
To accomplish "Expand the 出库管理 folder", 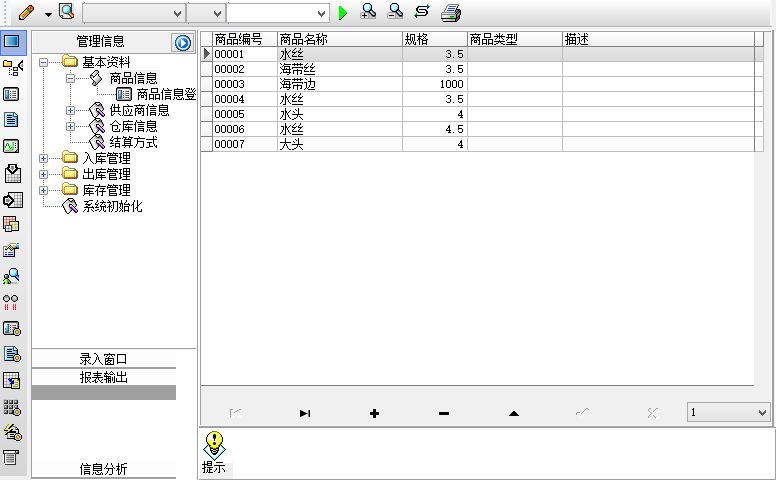I will pyautogui.click(x=44, y=174).
